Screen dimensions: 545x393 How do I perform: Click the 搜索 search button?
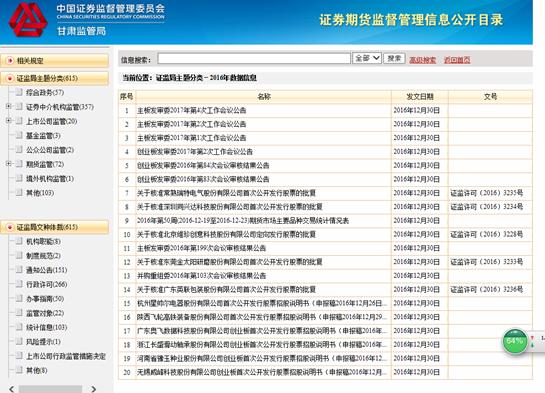(394, 58)
